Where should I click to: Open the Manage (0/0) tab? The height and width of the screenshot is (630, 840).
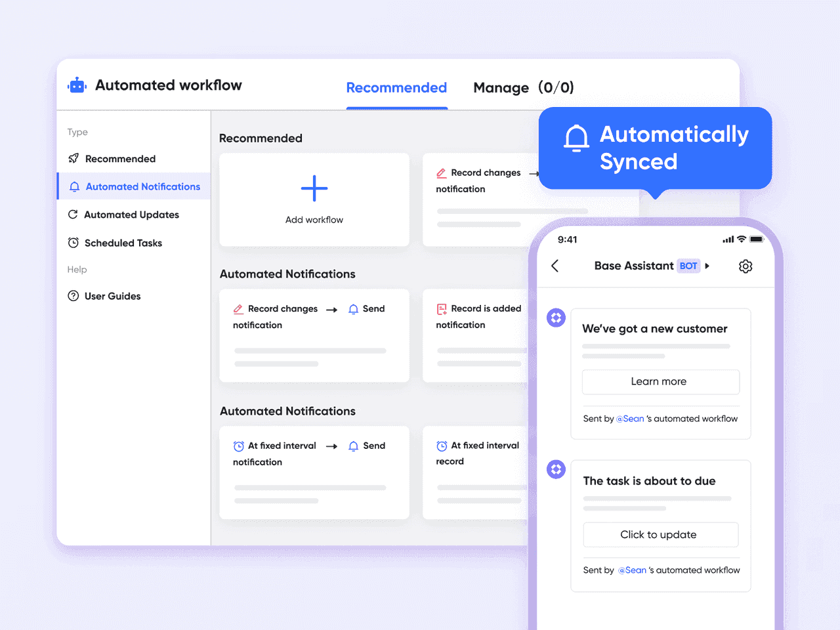501,87
